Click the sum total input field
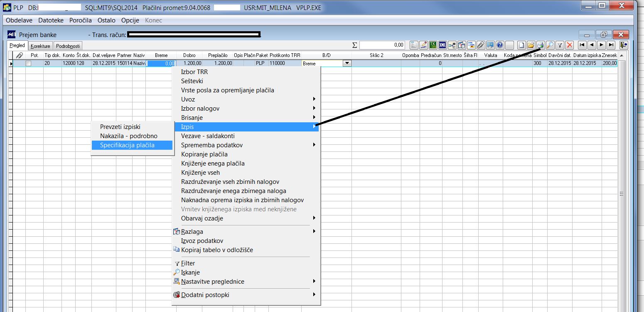This screenshot has width=644, height=312. (x=382, y=45)
